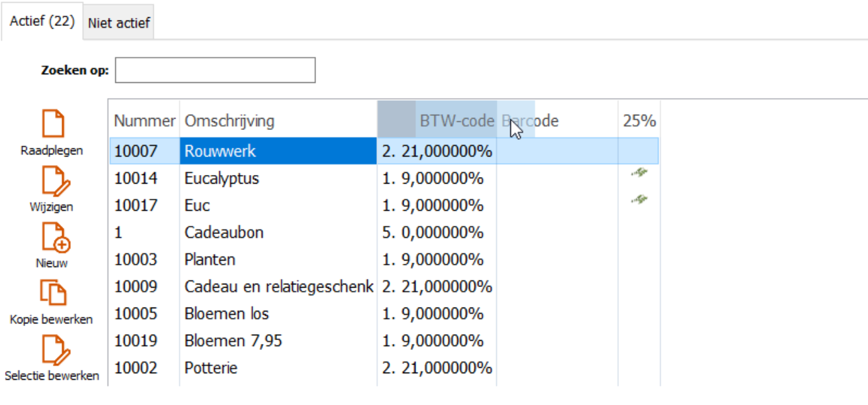Image resolution: width=868 pixels, height=405 pixels.
Task: Focus the Zoeken op search field
Action: pyautogui.click(x=215, y=70)
